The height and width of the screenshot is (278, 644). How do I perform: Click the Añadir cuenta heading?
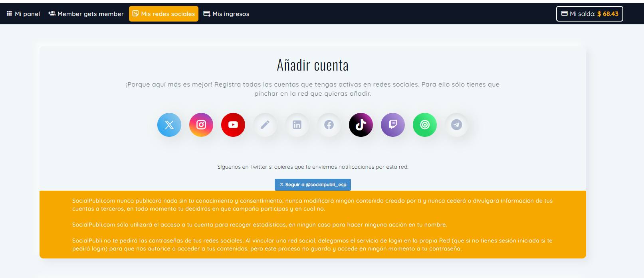[313, 65]
